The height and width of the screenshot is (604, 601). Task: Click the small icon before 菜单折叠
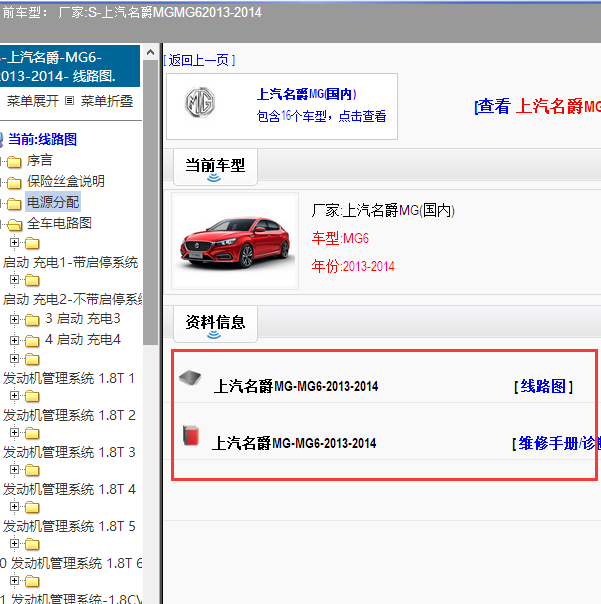pos(69,101)
